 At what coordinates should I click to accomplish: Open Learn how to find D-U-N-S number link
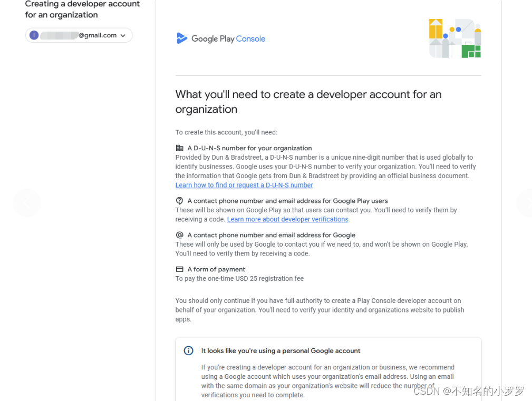(244, 185)
